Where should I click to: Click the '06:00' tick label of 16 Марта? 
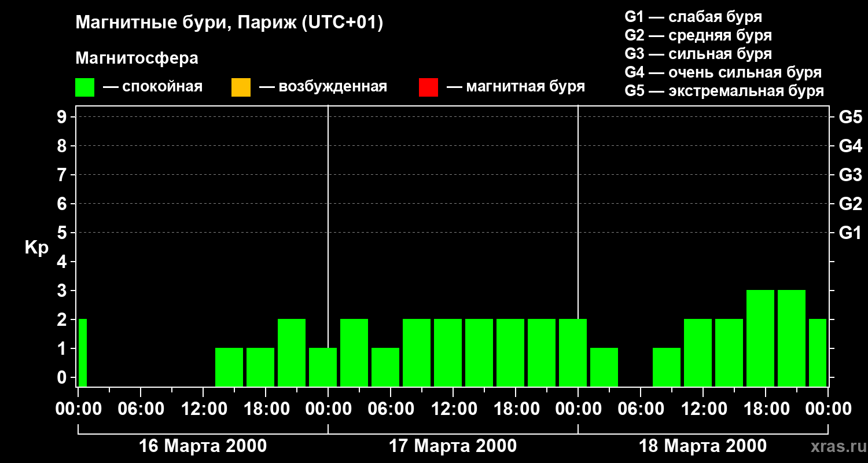(x=141, y=409)
